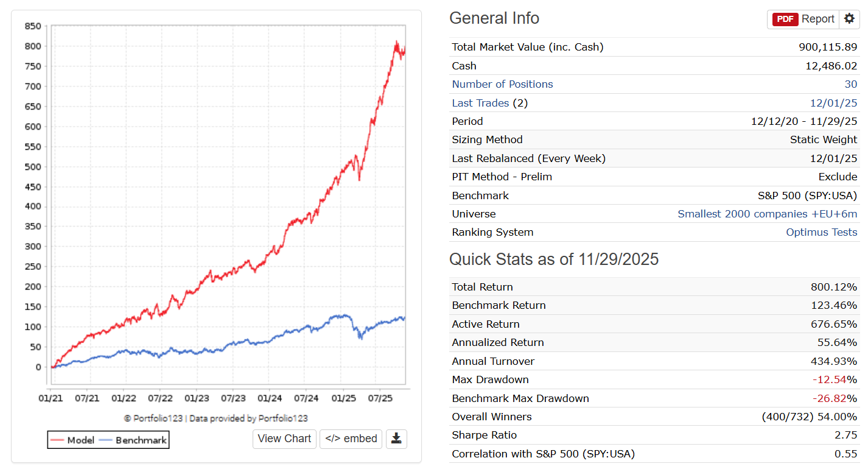Click the red Model line's peak on chart

click(x=396, y=42)
